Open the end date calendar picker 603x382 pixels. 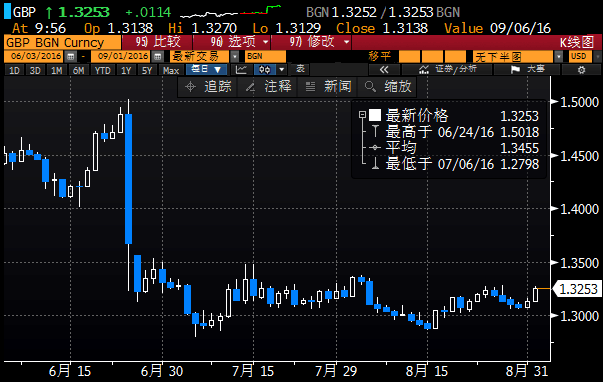coord(157,57)
